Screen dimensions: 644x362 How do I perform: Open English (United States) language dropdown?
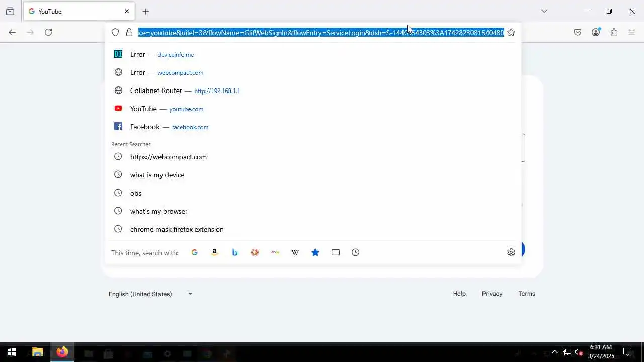tap(150, 294)
